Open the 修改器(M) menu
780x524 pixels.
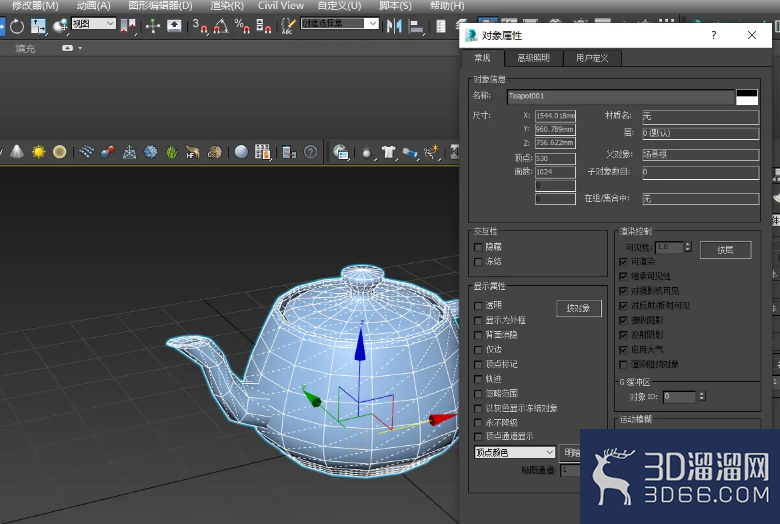pos(35,6)
